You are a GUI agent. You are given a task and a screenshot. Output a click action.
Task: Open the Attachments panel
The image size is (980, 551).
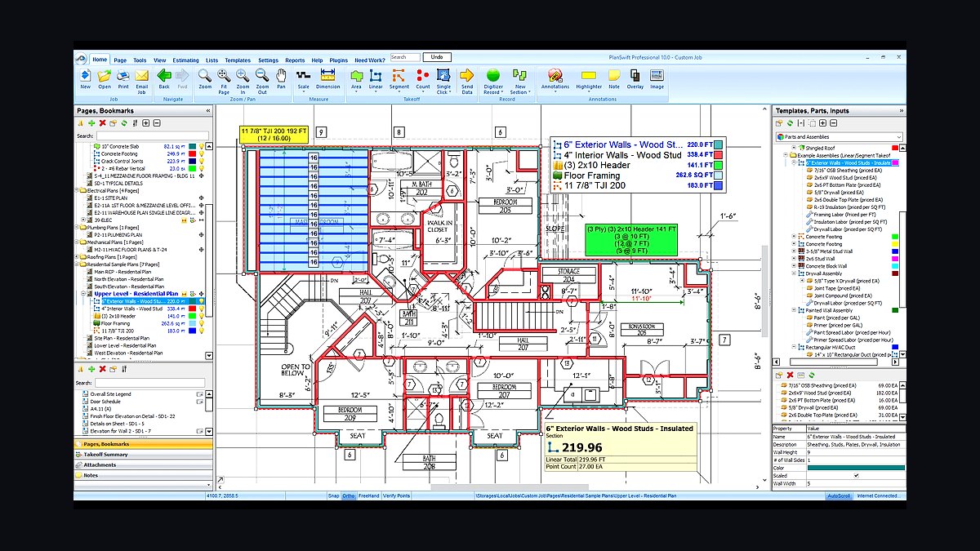[143, 464]
